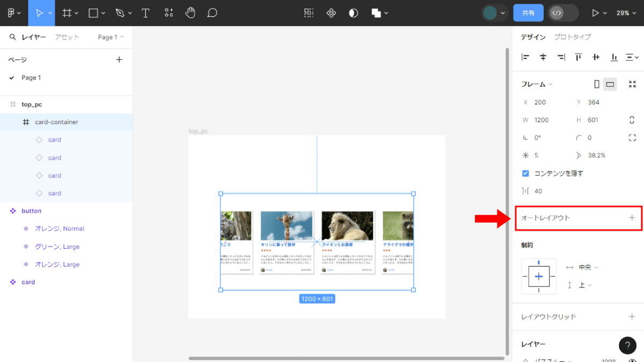Image resolution: width=644 pixels, height=362 pixels.
Task: Add a layout grid with plus button
Action: pyautogui.click(x=632, y=316)
